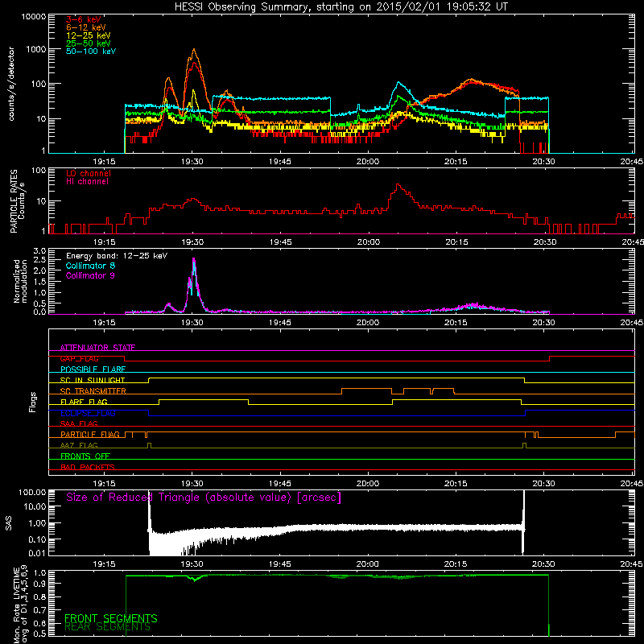The height and width of the screenshot is (644, 644).
Task: Click the SC TRANSMITTER flag label
Action: [93, 391]
